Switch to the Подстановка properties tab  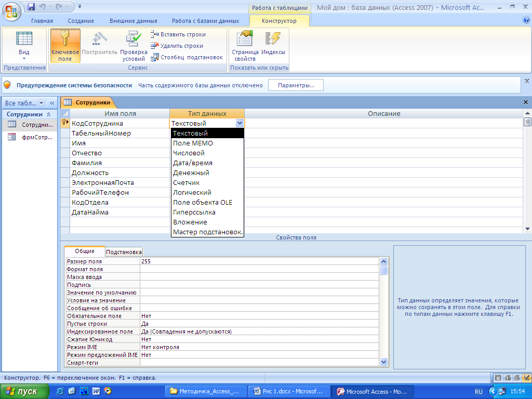tap(124, 252)
